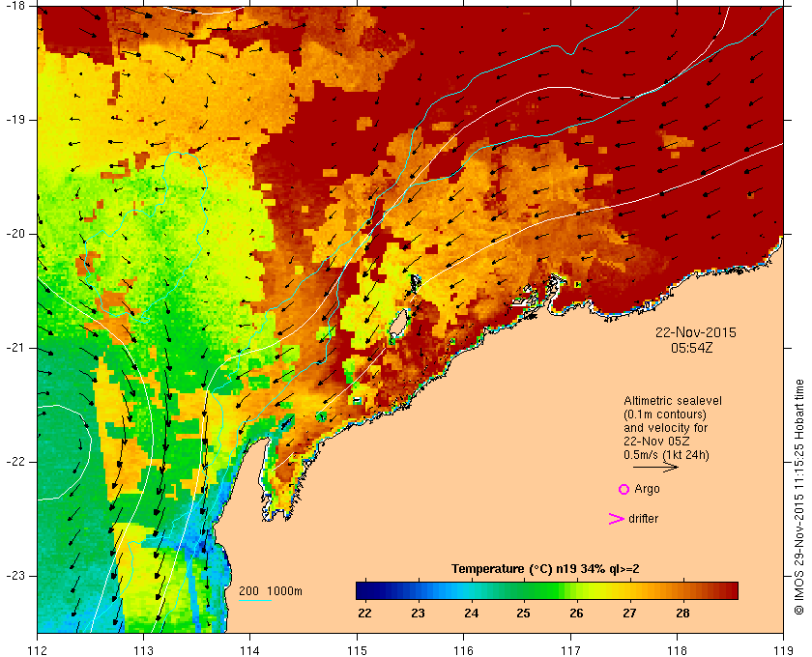812x657 pixels.
Task: Click the 'Temperature (°C) n19 34% ql>=2' title
Action: 545,569
